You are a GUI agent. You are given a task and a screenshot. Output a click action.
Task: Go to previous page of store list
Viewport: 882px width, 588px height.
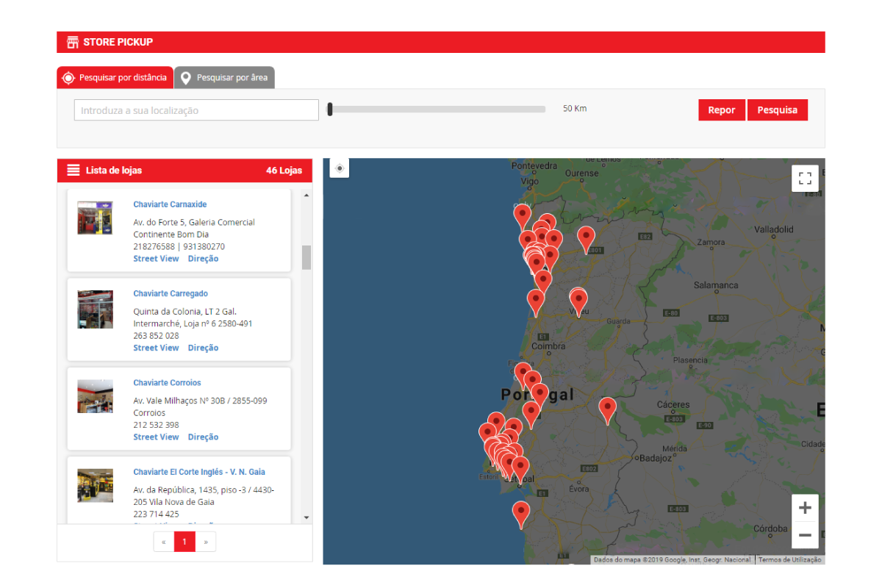click(163, 542)
